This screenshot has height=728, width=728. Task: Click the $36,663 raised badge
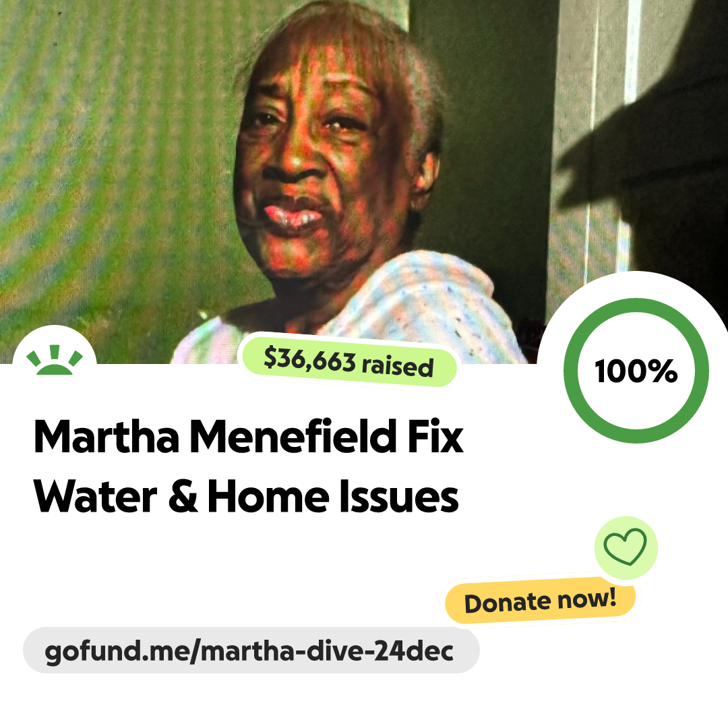tap(348, 362)
